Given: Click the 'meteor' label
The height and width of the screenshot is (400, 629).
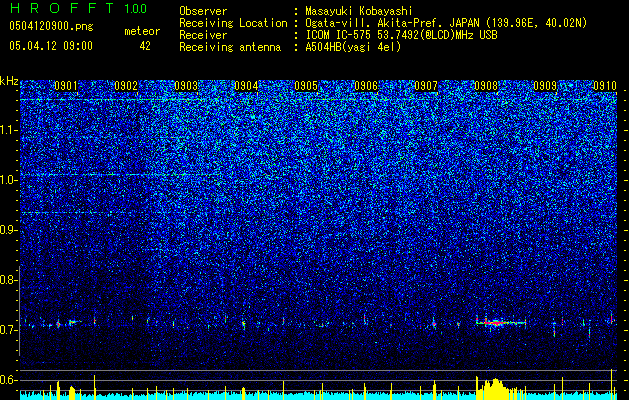Looking at the screenshot, I should click(x=142, y=31).
